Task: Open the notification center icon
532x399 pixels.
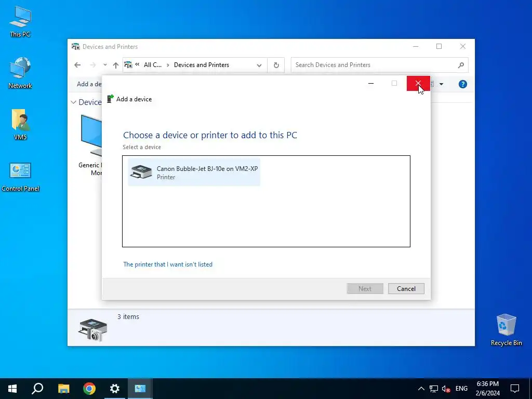Action: pyautogui.click(x=515, y=389)
